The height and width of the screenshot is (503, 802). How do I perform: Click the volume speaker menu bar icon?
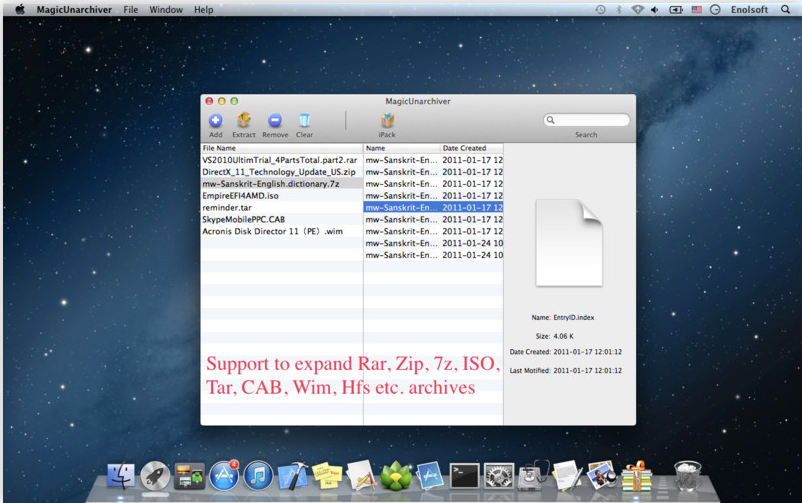pos(655,9)
